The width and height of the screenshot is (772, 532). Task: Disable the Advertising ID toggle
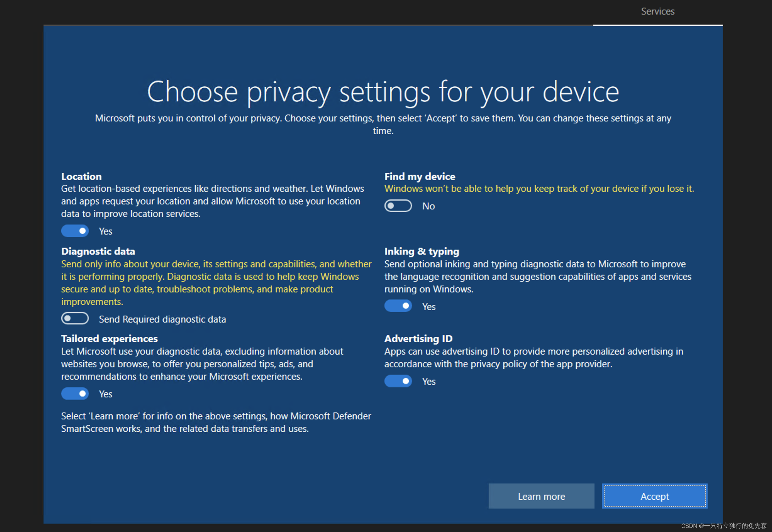(398, 381)
